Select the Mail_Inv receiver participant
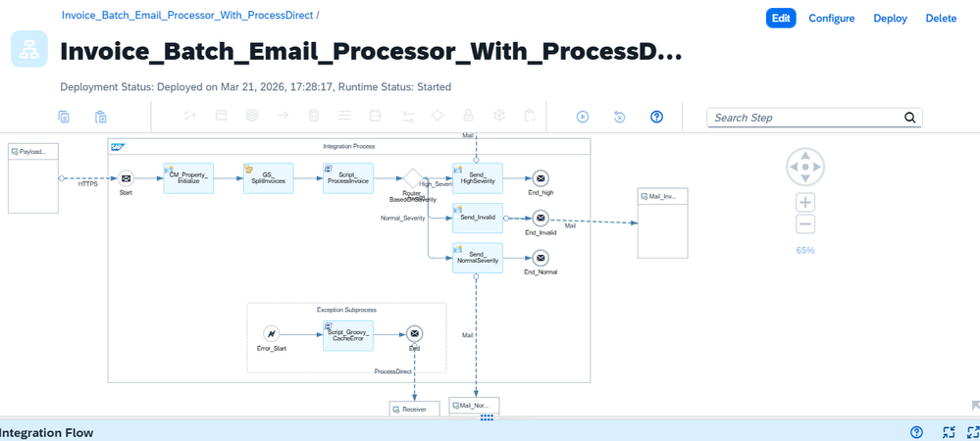980x441 pixels. click(x=662, y=223)
